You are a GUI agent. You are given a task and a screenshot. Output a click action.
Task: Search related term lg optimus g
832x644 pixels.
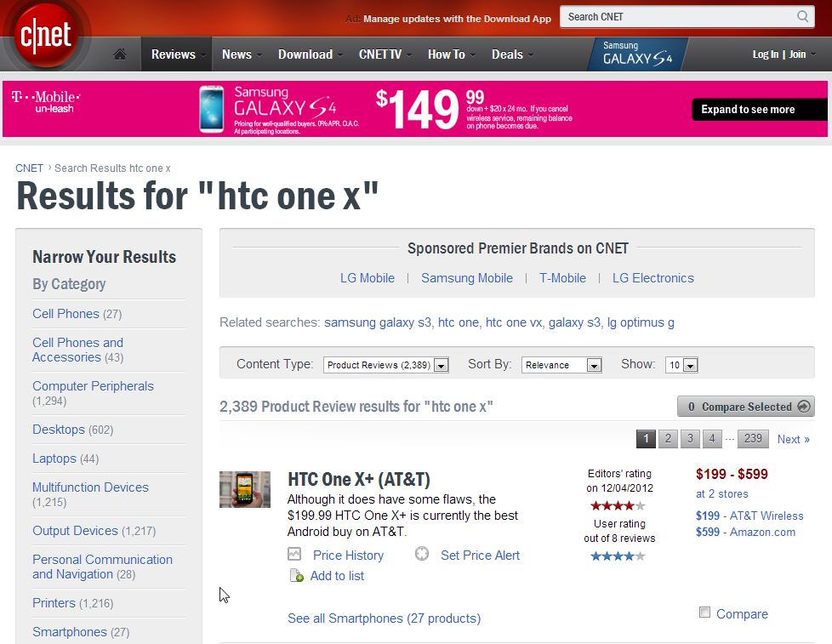641,322
